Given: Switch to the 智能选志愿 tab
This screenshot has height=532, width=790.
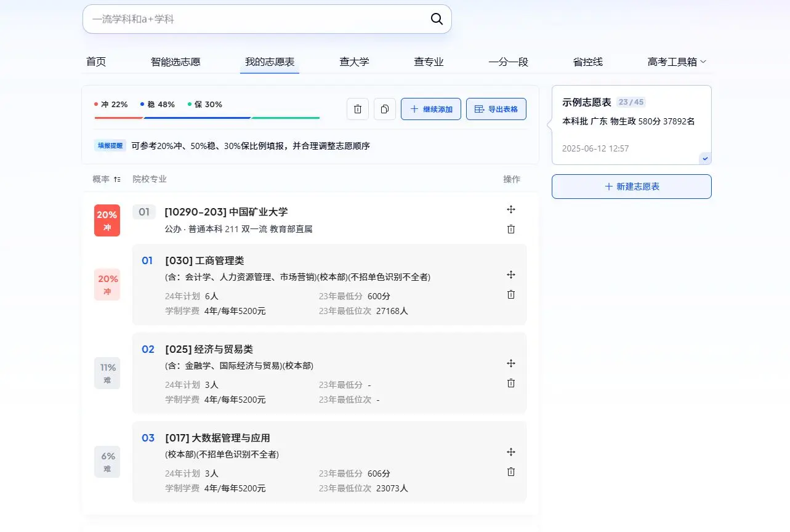Looking at the screenshot, I should click(x=175, y=62).
